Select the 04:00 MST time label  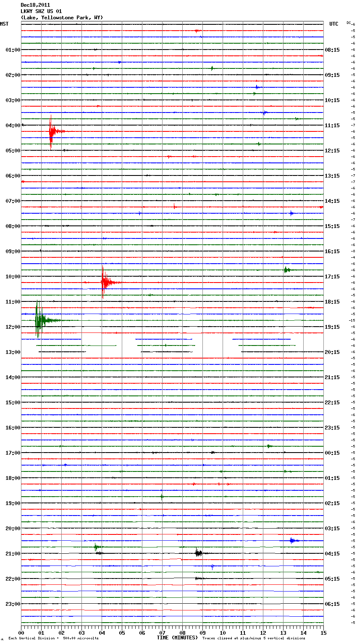13,126
